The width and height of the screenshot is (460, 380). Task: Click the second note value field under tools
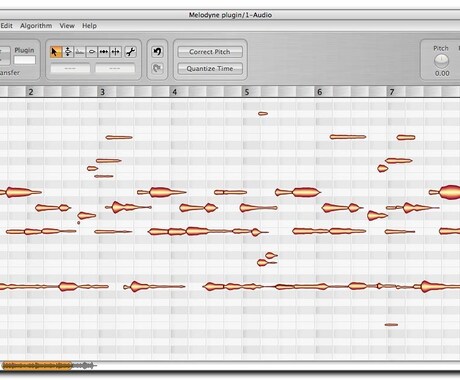(x=115, y=68)
